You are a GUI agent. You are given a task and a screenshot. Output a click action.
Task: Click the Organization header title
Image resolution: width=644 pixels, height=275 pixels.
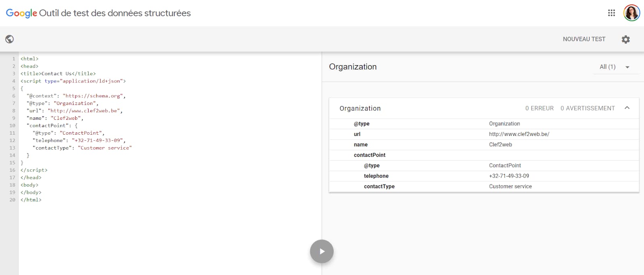click(353, 67)
